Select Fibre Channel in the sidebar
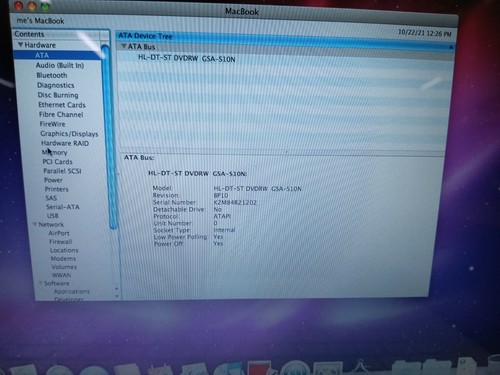This screenshot has width=500, height=375. (x=61, y=114)
